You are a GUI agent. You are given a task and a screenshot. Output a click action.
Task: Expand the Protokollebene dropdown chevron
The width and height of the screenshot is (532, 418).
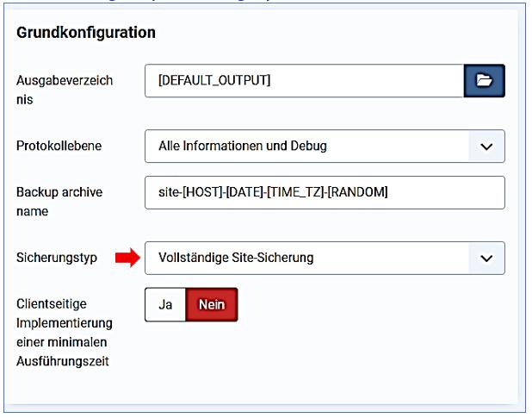coord(486,147)
